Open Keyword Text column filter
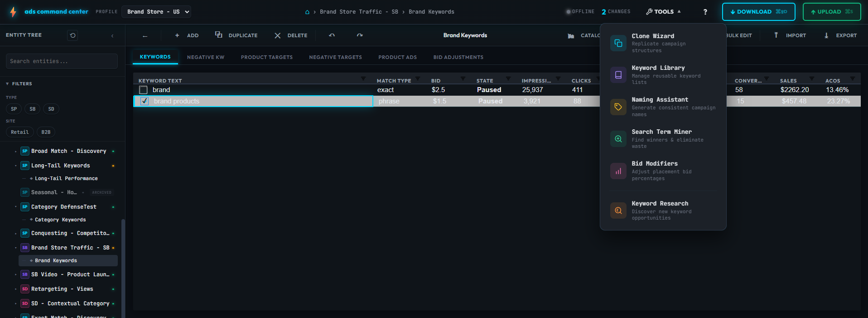 click(363, 79)
